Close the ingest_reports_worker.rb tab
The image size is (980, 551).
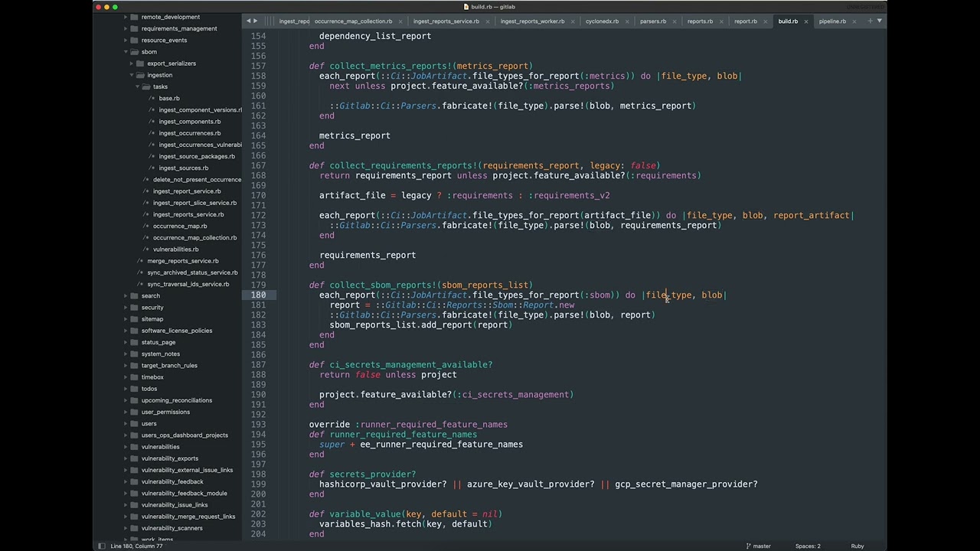[x=572, y=21]
